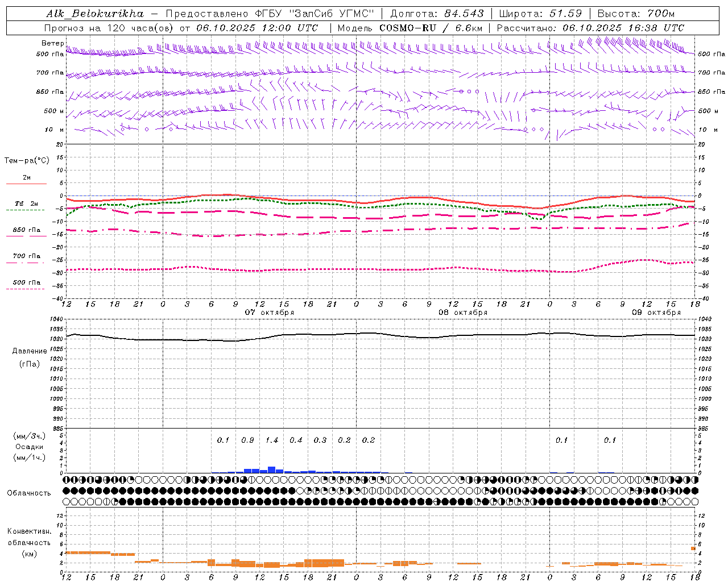This screenshot has width=728, height=582.
Task: Click the Тем-ра(°C) axis label
Action: (27, 161)
